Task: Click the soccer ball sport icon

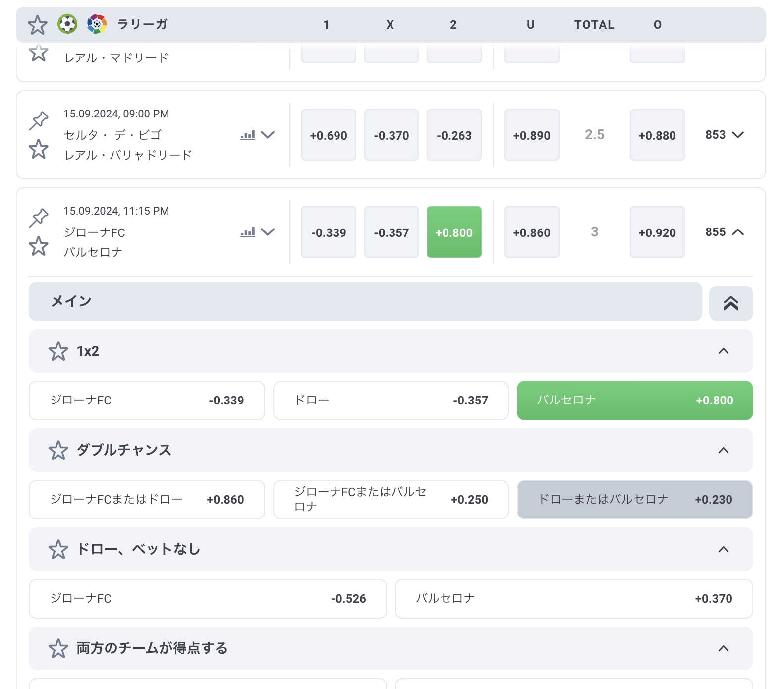Action: pyautogui.click(x=67, y=24)
